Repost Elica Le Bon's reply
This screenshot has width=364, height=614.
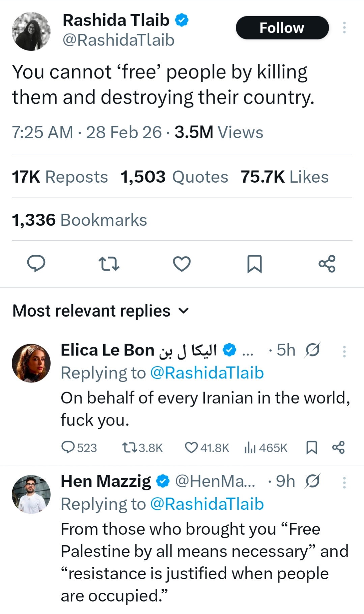pyautogui.click(x=129, y=448)
